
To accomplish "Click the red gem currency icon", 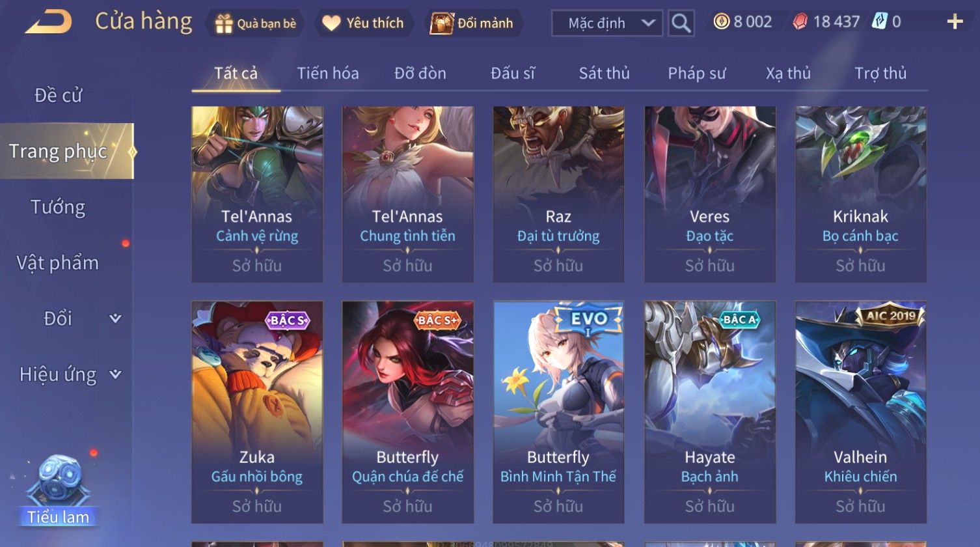I will [x=800, y=22].
